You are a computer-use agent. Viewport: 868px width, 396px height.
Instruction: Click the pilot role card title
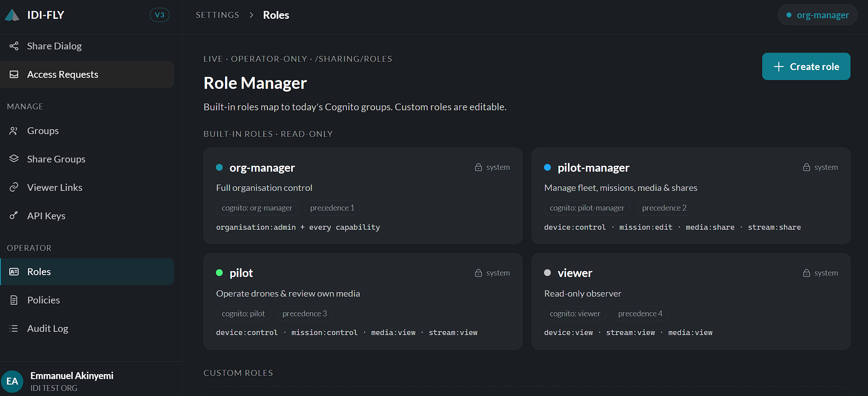click(x=241, y=273)
